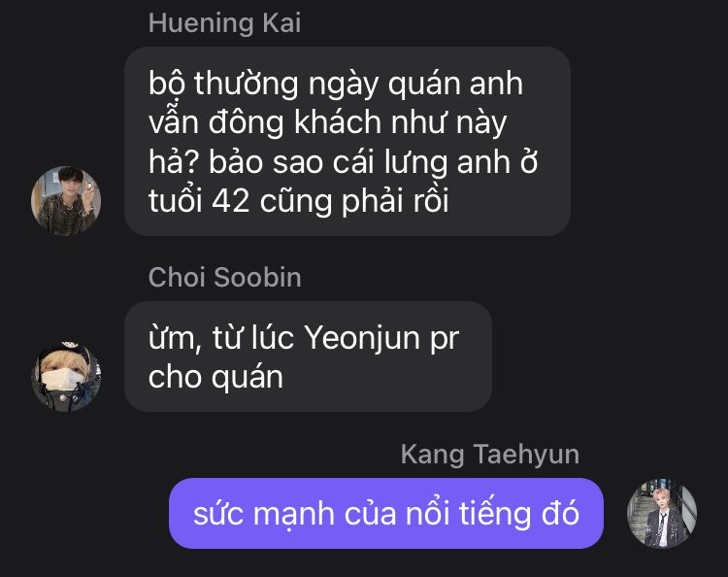Screen dimensions: 728x577
Task: Select the purple message bubble from Taehyun
Action: coord(385,513)
